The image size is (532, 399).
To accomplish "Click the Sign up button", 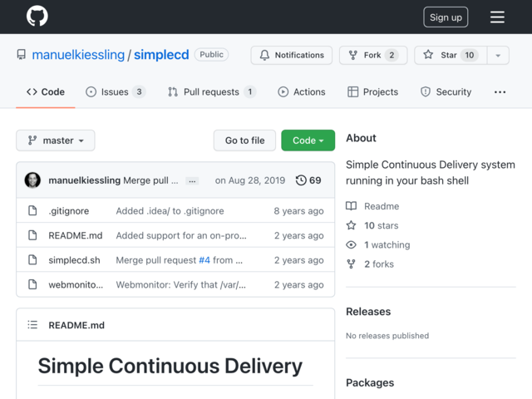I will [x=446, y=17].
